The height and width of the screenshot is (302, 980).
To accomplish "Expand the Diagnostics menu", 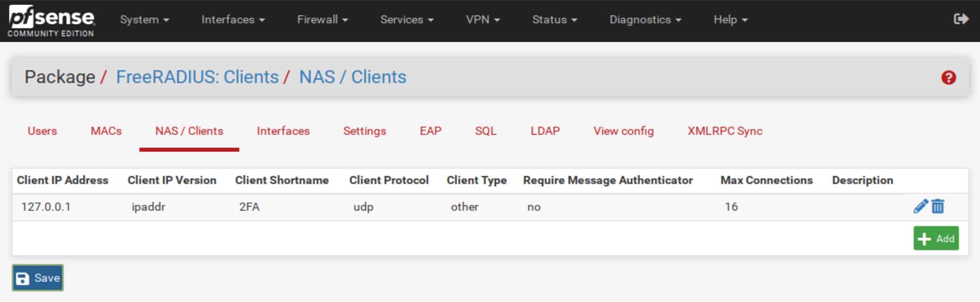I will click(x=645, y=20).
